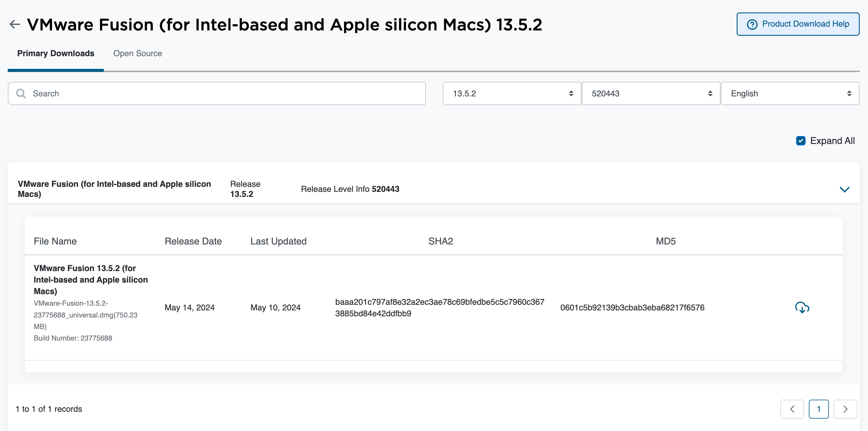Screen dimensions: 868x431
Task: Select page 1 in pagination
Action: point(819,409)
